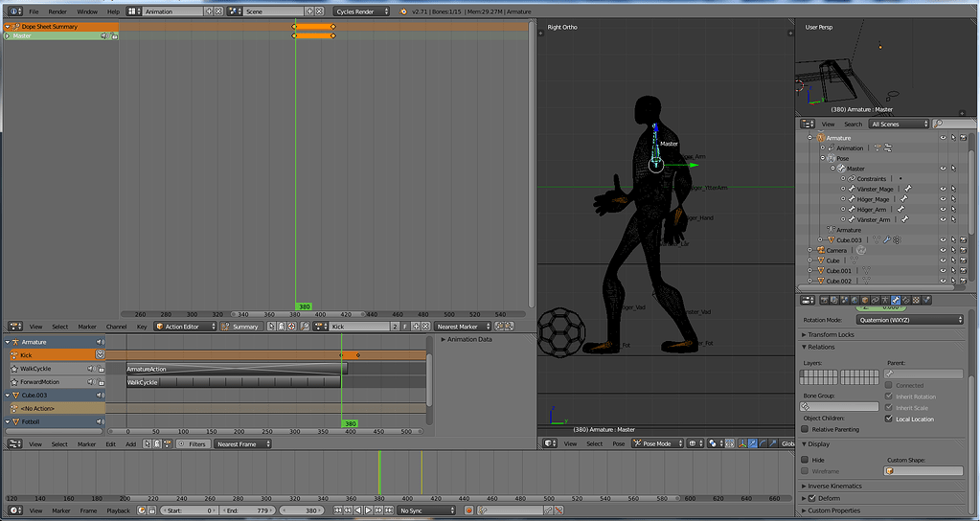
Task: Open the Nearest Frame snap dropdown
Action: (242, 444)
